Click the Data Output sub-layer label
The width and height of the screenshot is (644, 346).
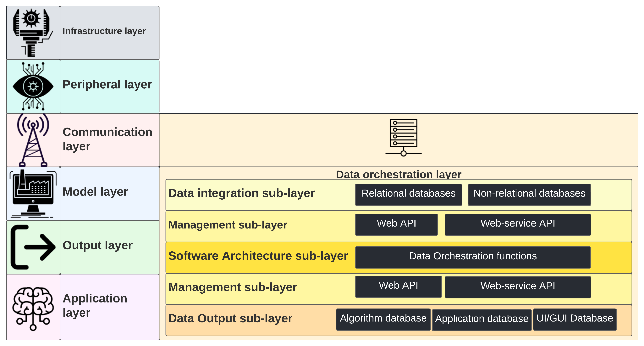(230, 318)
